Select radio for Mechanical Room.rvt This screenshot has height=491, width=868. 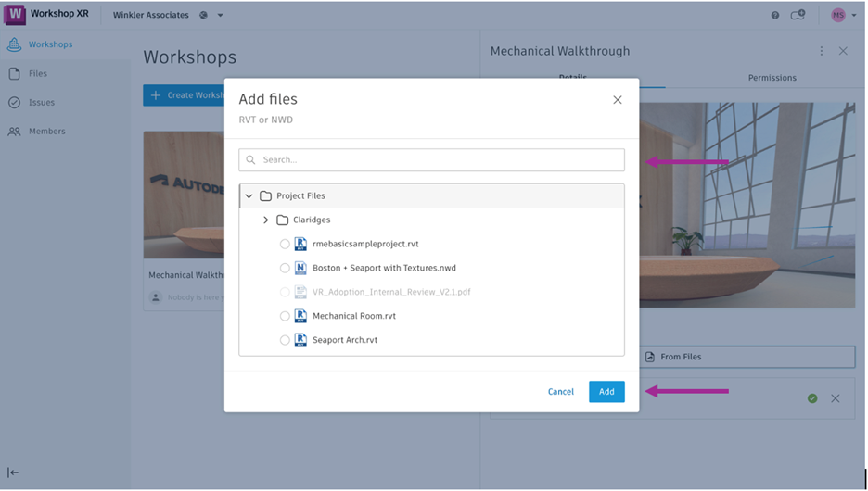(x=285, y=316)
